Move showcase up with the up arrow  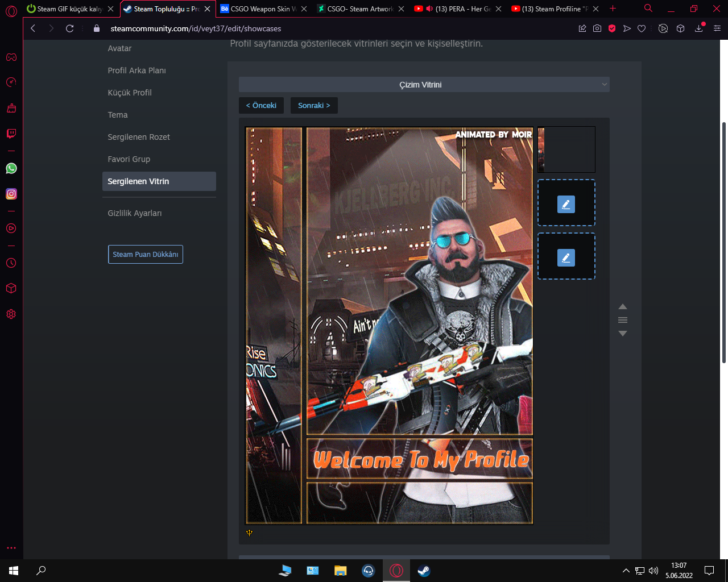click(x=623, y=306)
